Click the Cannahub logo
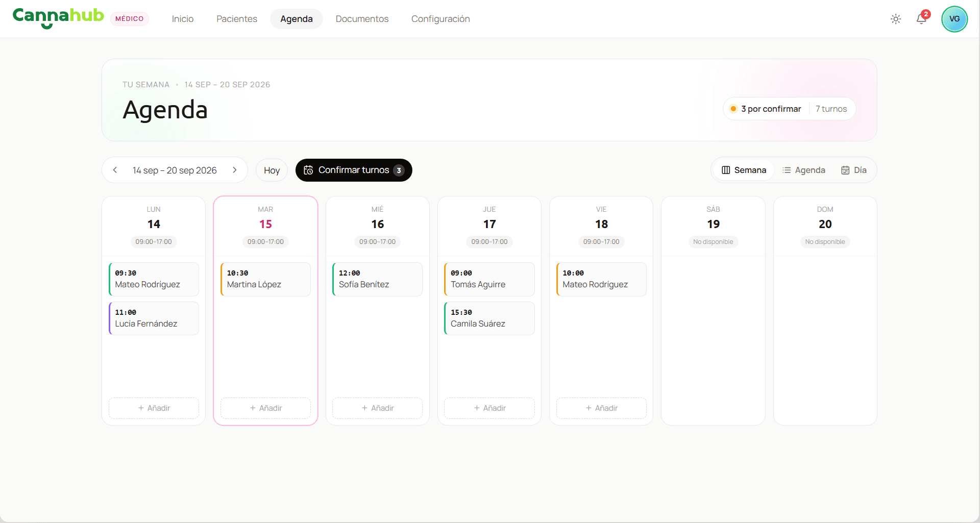 pyautogui.click(x=58, y=18)
